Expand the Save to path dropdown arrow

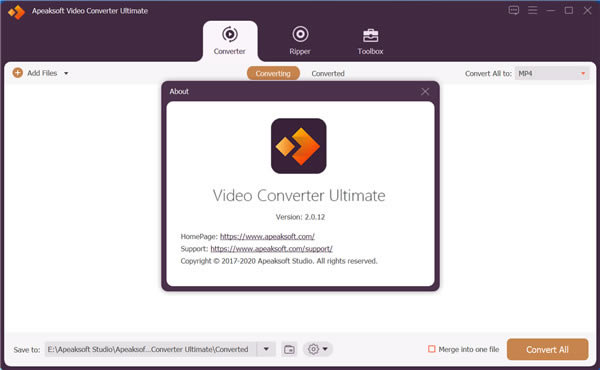coord(266,349)
